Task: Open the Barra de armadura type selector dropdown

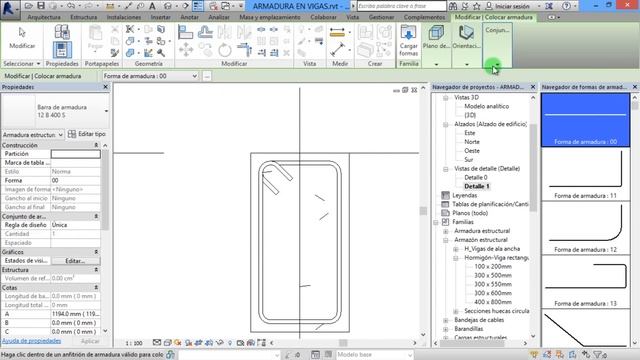Action: 106,111
